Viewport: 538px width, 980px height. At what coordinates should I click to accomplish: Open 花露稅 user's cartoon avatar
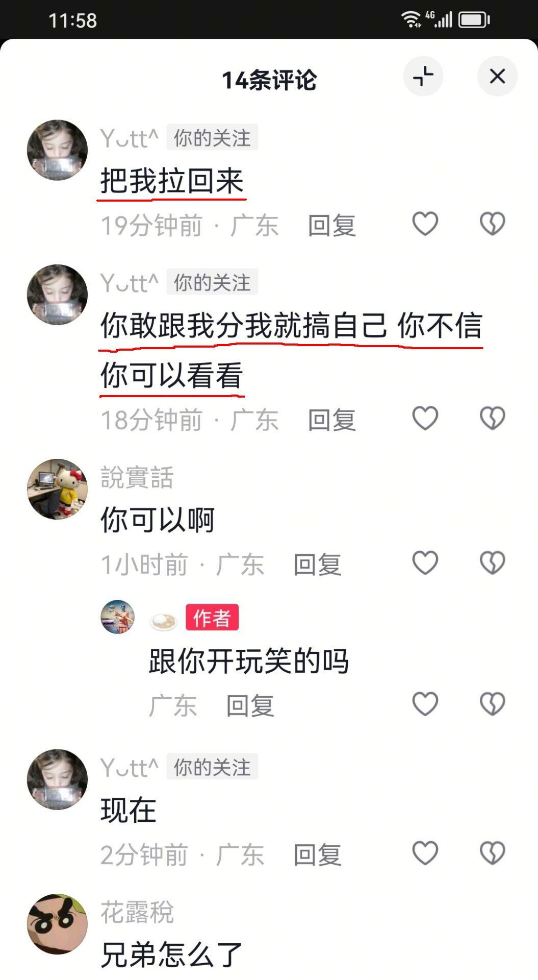click(x=57, y=924)
